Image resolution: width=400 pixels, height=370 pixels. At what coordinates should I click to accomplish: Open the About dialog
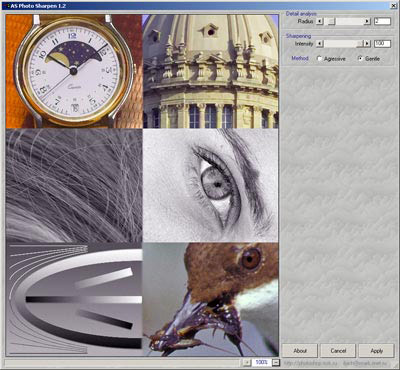click(300, 351)
